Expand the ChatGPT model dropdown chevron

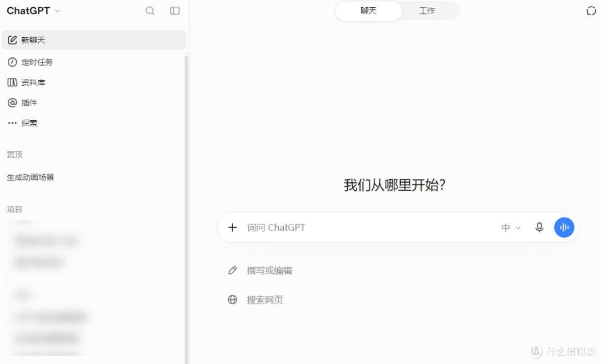(x=57, y=11)
